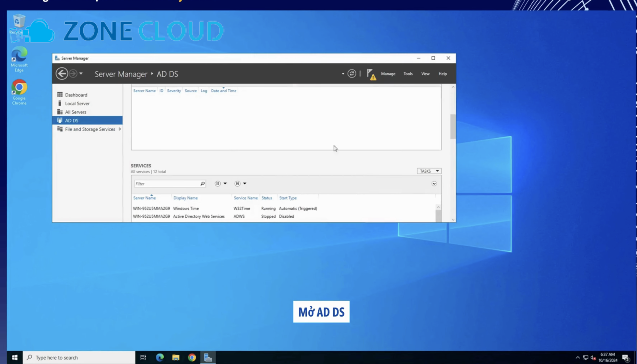Collapse the Services filter panel chevron
Screen dimensions: 637x364
[x=434, y=183]
